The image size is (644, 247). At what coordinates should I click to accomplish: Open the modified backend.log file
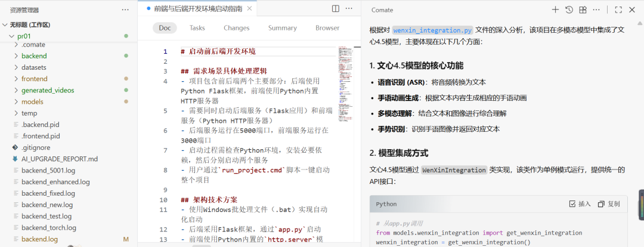click(x=39, y=239)
